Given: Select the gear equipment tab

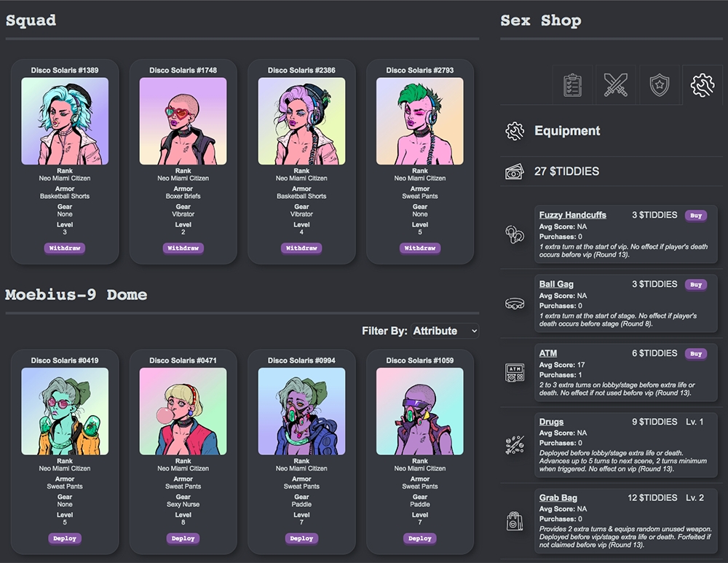Looking at the screenshot, I should pos(702,84).
